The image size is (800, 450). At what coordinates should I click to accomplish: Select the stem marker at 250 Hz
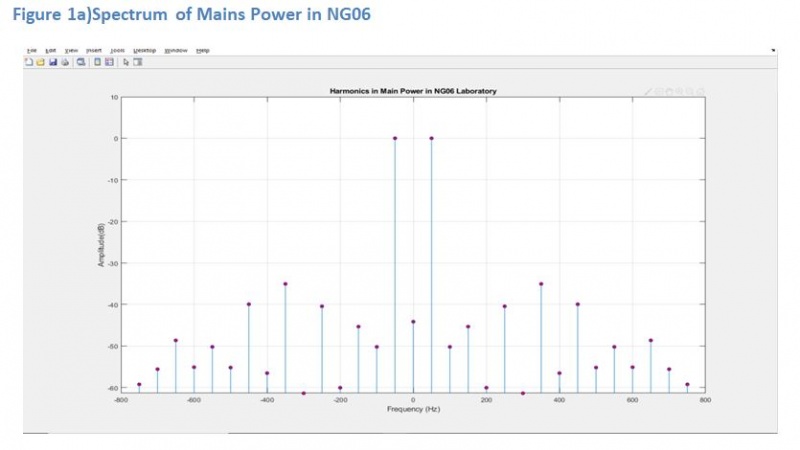tap(505, 306)
